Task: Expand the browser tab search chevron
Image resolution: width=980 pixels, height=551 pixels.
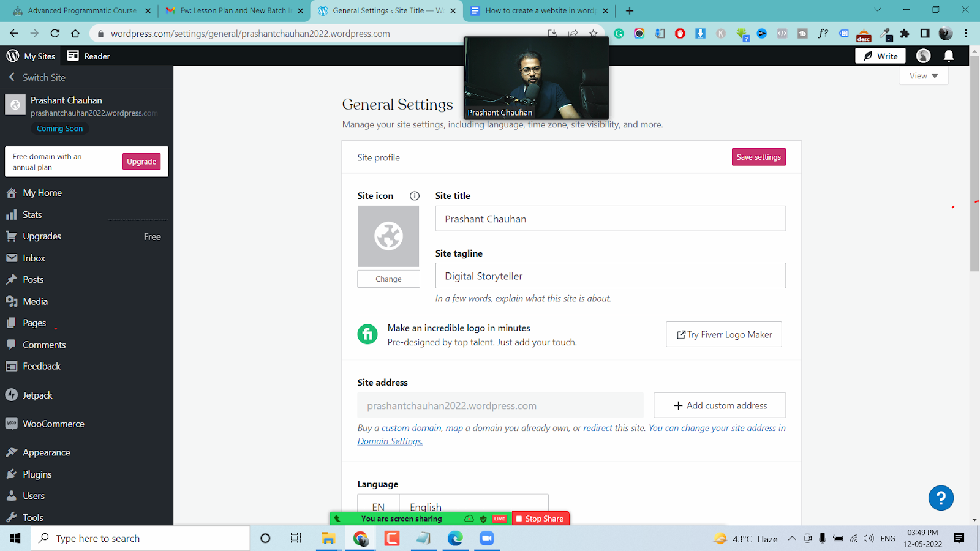Action: (x=878, y=10)
